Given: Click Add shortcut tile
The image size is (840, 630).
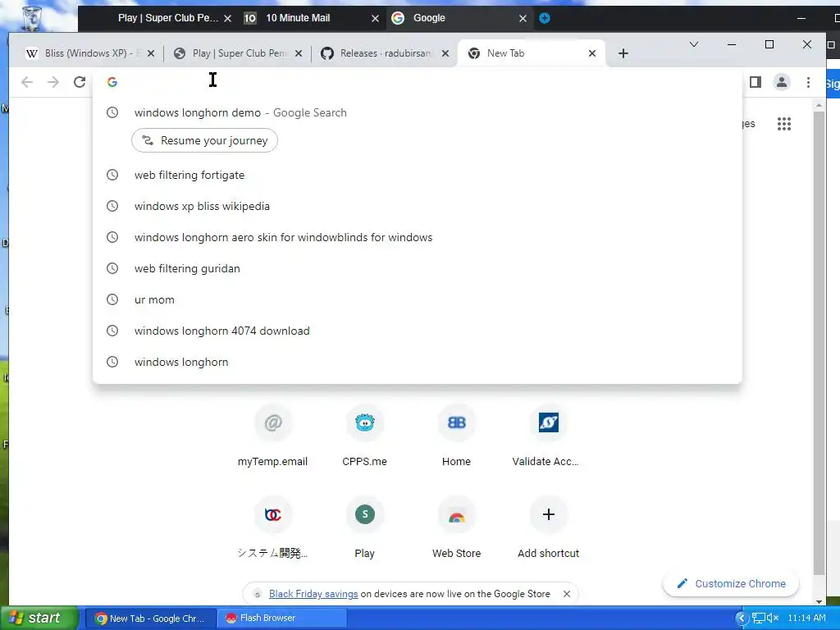Looking at the screenshot, I should [x=549, y=527].
